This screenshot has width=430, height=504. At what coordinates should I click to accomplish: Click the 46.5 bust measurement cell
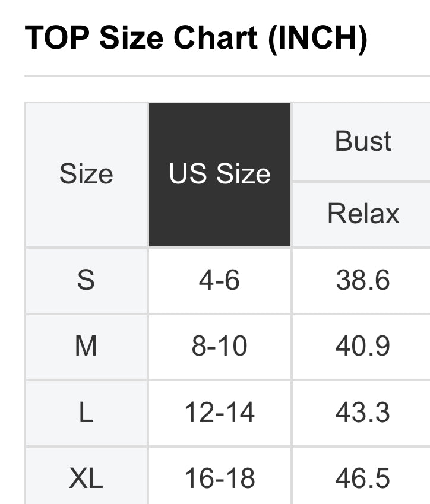click(362, 478)
